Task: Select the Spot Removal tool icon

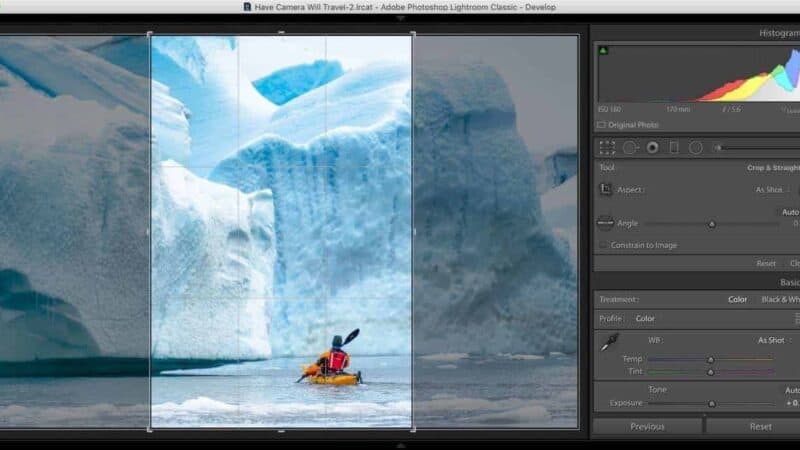Action: point(631,147)
